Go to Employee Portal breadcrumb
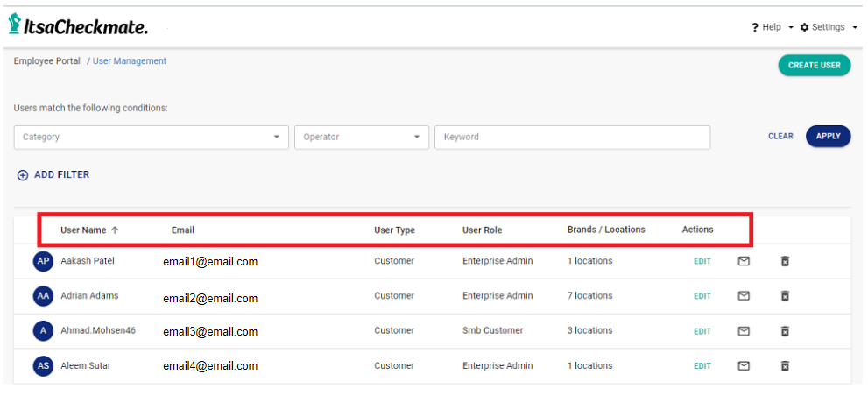Image resolution: width=868 pixels, height=396 pixels. [x=46, y=61]
